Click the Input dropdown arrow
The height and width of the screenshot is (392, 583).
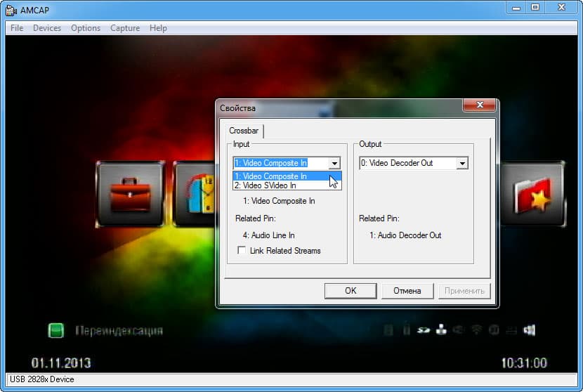(334, 163)
